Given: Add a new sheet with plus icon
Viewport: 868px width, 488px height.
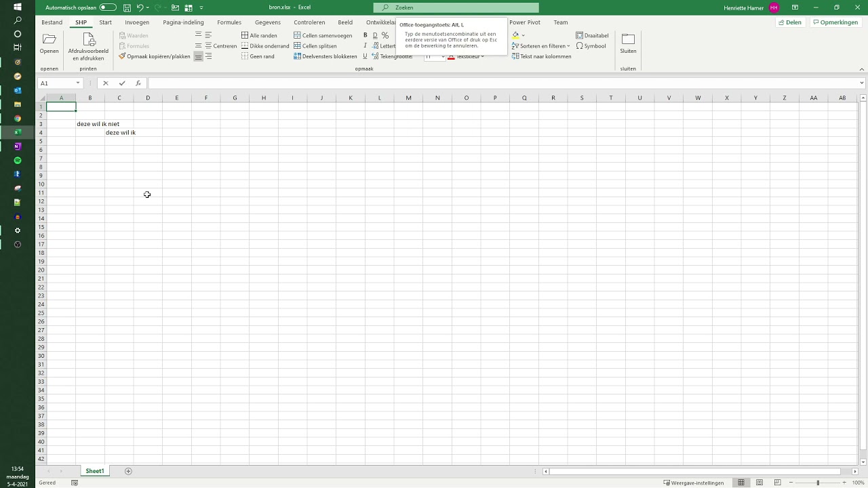Looking at the screenshot, I should pyautogui.click(x=128, y=471).
